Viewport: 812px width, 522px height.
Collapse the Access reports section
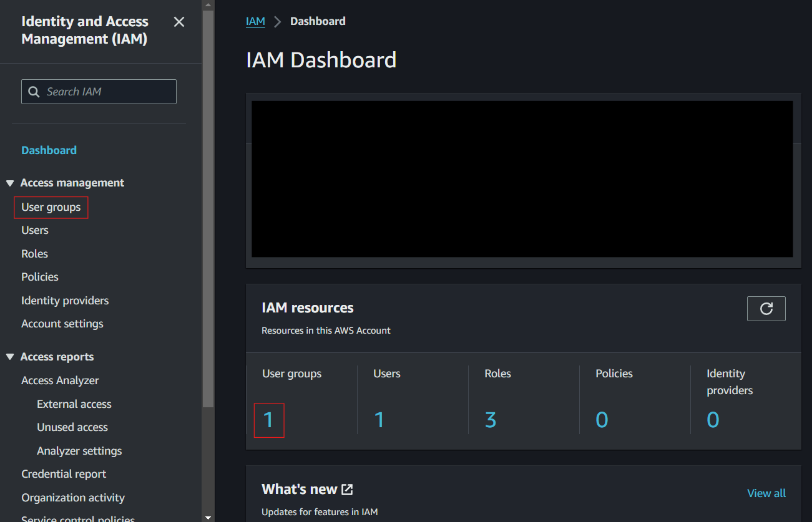click(x=10, y=357)
